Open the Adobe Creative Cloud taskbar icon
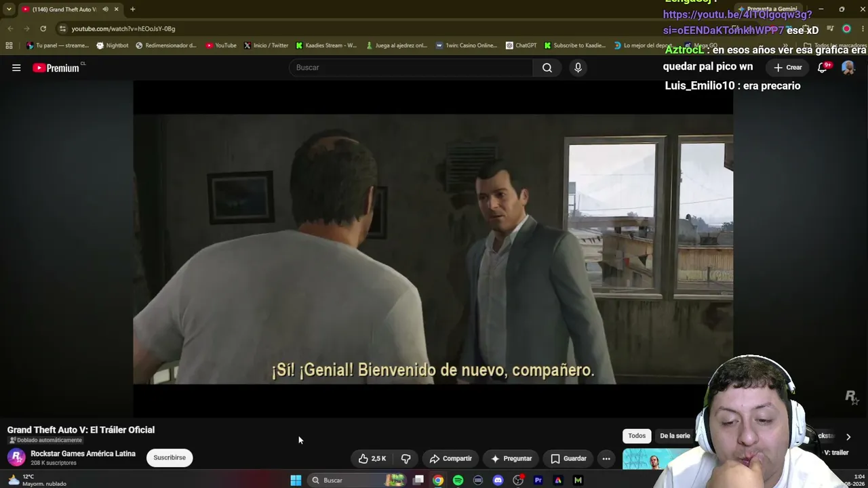868x488 pixels. pyautogui.click(x=558, y=480)
